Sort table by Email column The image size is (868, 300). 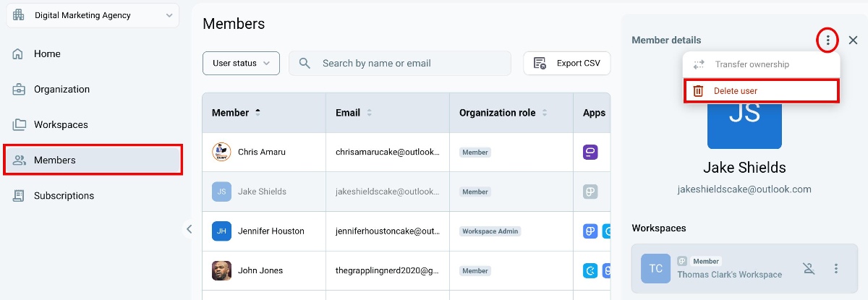(x=370, y=113)
